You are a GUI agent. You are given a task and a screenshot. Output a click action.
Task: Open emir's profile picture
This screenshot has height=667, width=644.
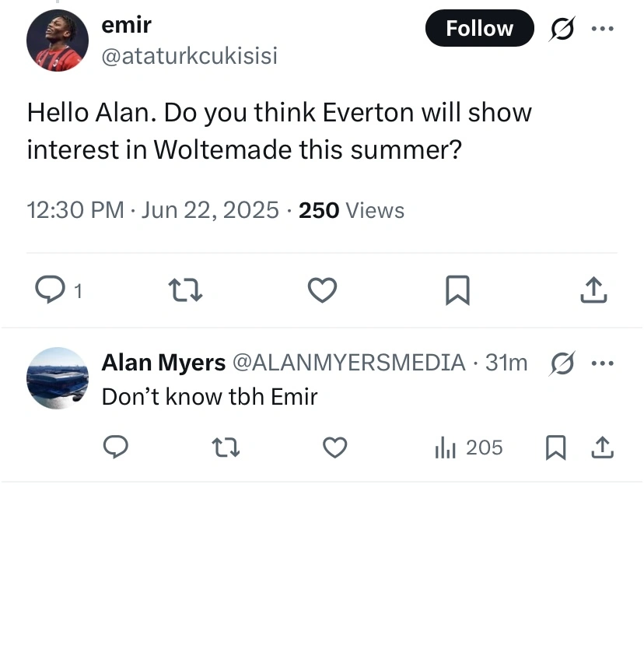[58, 40]
